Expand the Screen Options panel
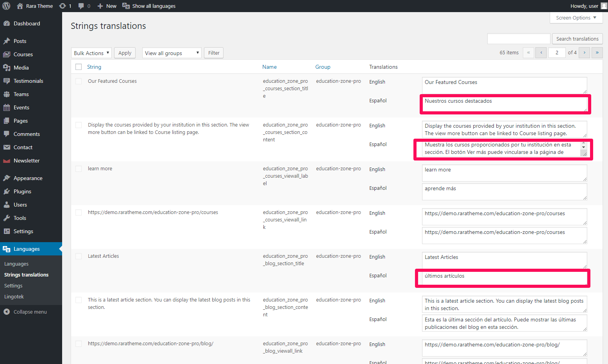Screen dimensions: 608x364 point(576,18)
